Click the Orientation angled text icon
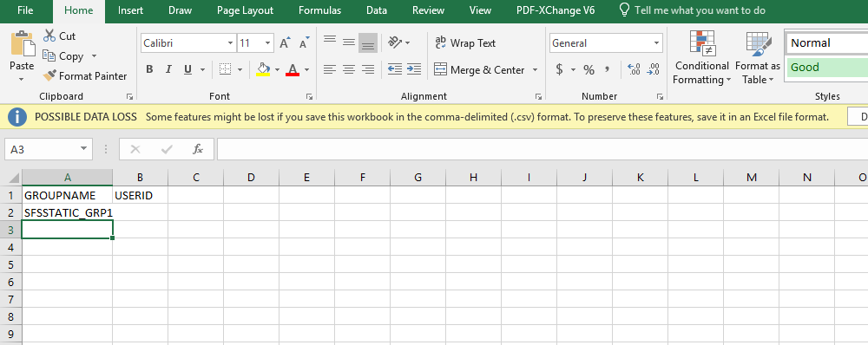 tap(395, 42)
